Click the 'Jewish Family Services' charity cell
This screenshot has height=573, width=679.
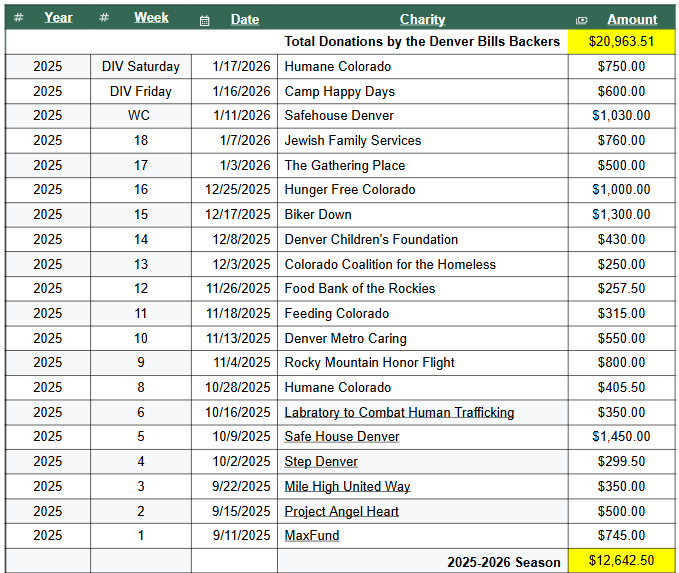coord(423,141)
